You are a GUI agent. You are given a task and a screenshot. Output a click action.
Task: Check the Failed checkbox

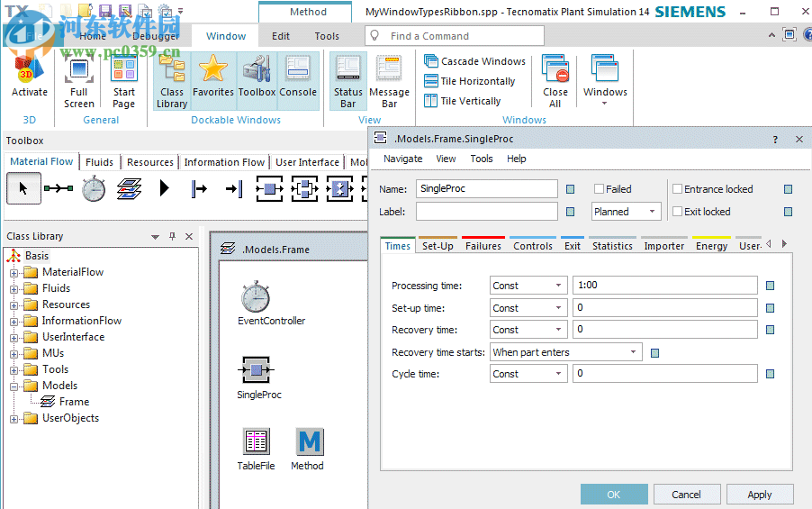tap(600, 188)
